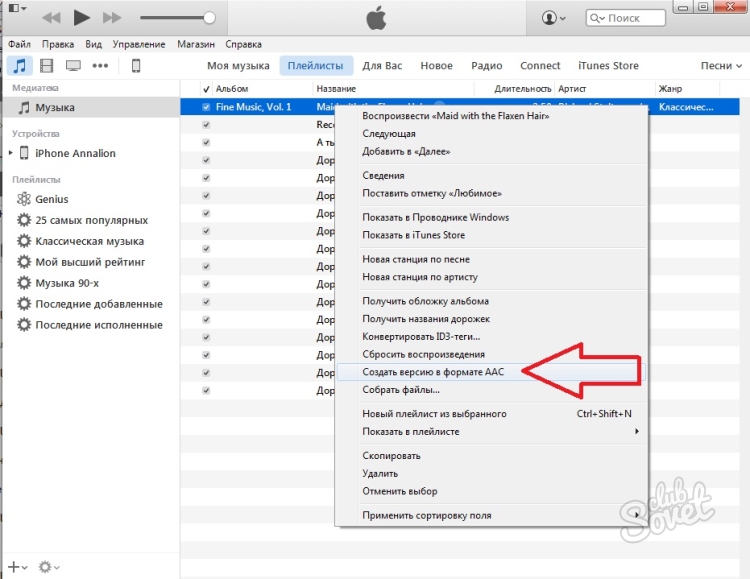Open the Песни view dropdown
This screenshot has width=750, height=579.
click(720, 65)
